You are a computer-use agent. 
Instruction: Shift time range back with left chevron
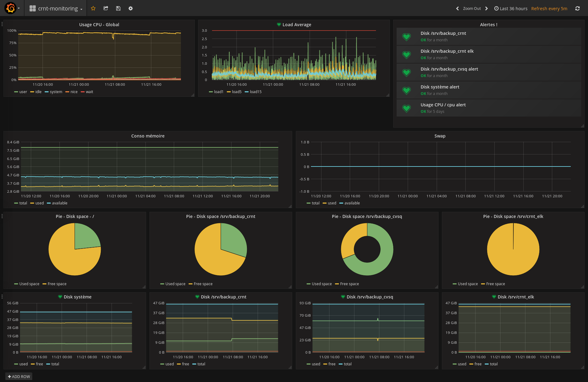pyautogui.click(x=457, y=9)
